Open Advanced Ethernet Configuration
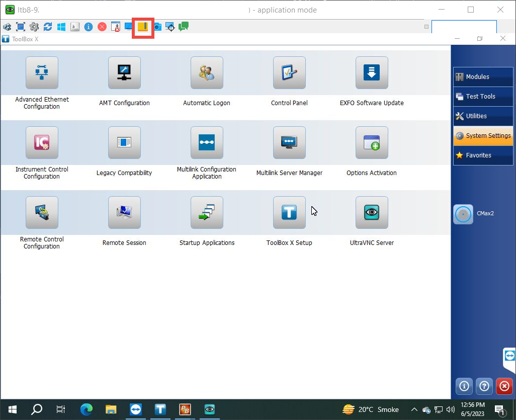This screenshot has width=516, height=420. coord(42,73)
